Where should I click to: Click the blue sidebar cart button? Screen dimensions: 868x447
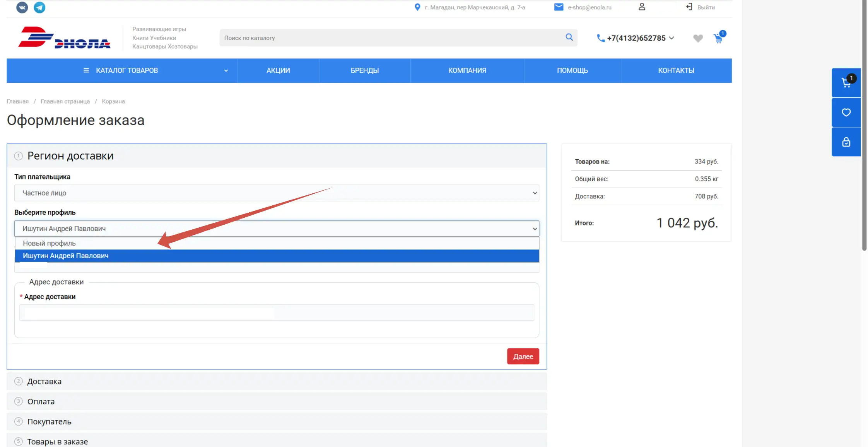pyautogui.click(x=846, y=82)
